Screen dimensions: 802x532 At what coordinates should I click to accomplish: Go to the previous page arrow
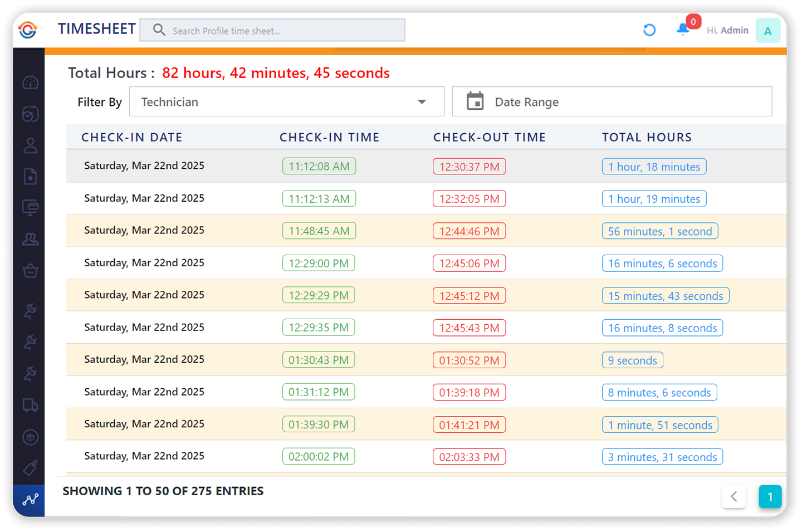coord(734,496)
